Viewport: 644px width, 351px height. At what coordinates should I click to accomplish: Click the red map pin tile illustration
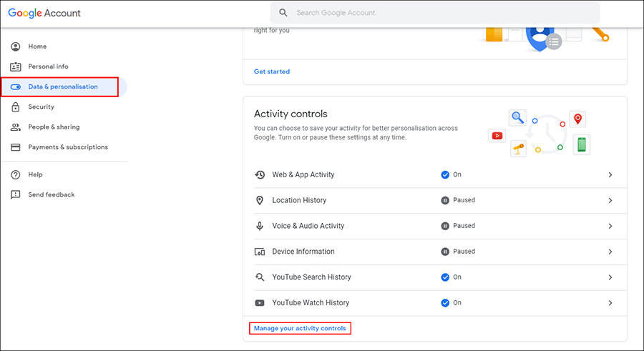tap(577, 119)
